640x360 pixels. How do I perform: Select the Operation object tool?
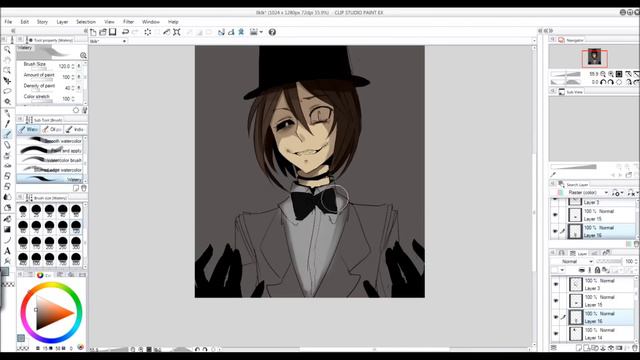coord(7,70)
